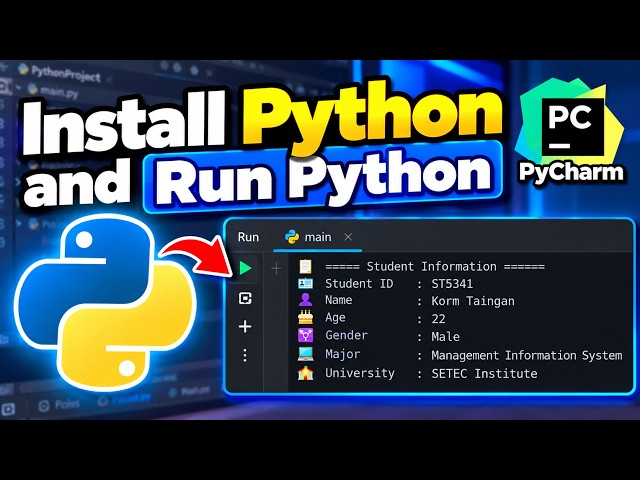Click the white "Install" title word
This screenshot has height=480, width=640.
[x=124, y=122]
